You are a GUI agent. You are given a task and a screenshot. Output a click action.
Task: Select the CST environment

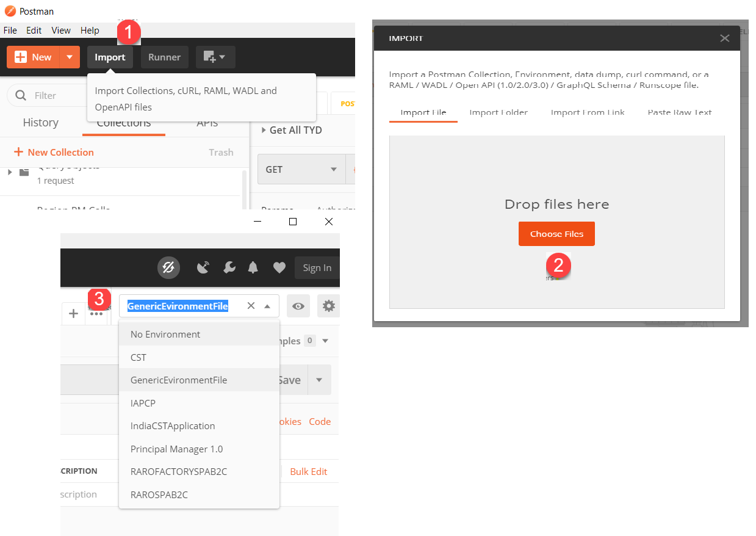point(199,357)
